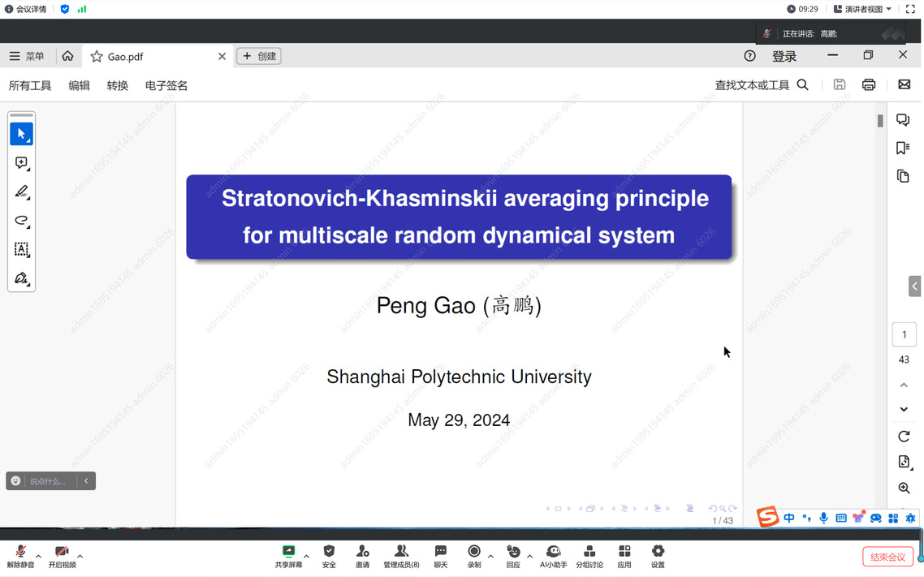Click the page number input box

point(904,334)
